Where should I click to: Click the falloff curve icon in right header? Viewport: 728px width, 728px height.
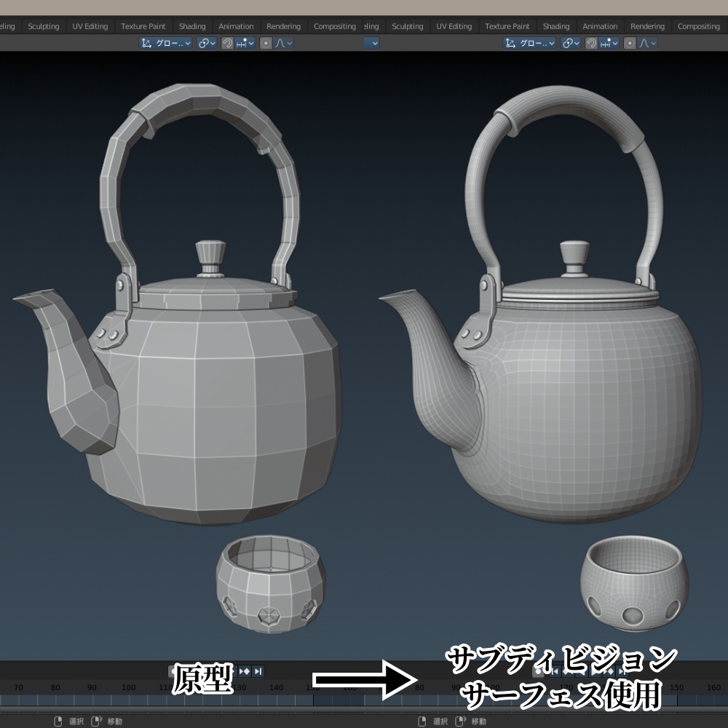[x=642, y=42]
